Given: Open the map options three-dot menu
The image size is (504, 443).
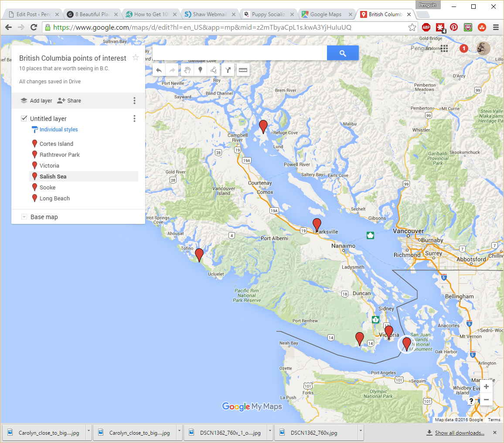Looking at the screenshot, I should pos(134,101).
